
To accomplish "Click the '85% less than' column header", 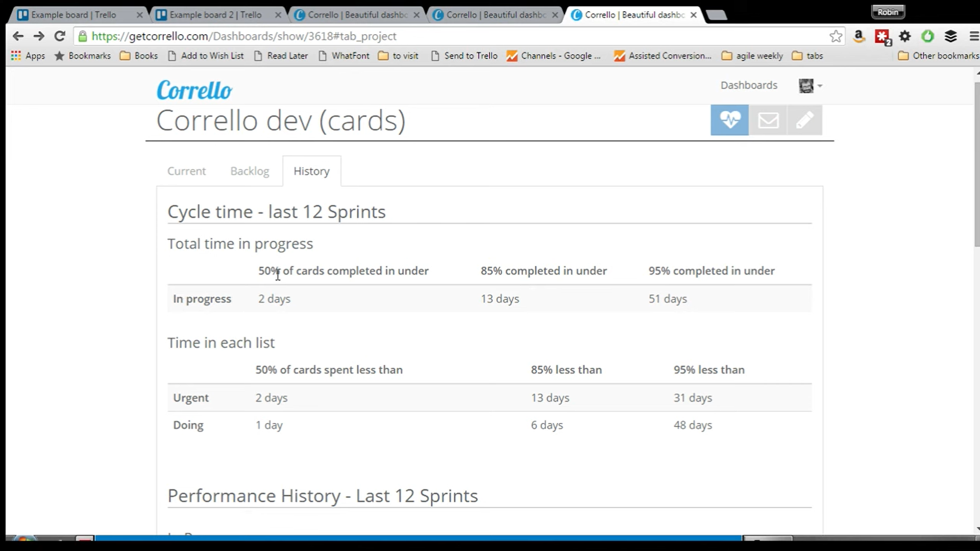I will (x=566, y=370).
